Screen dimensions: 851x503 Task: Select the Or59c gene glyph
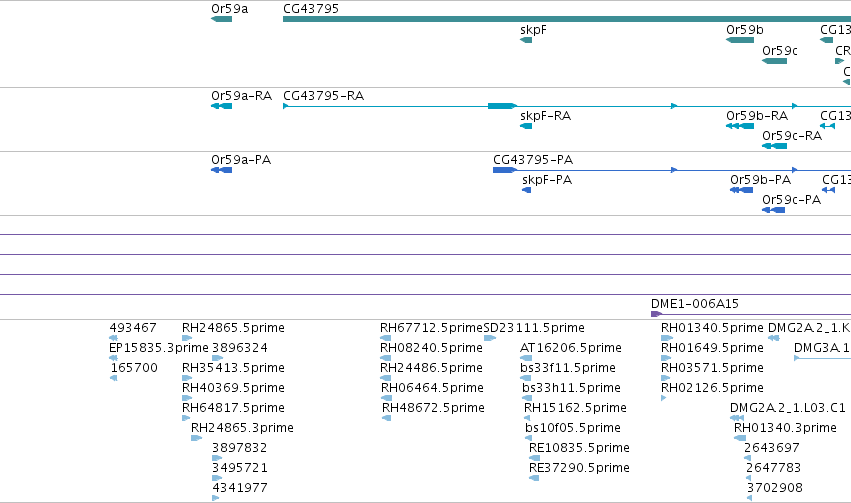coord(774,61)
